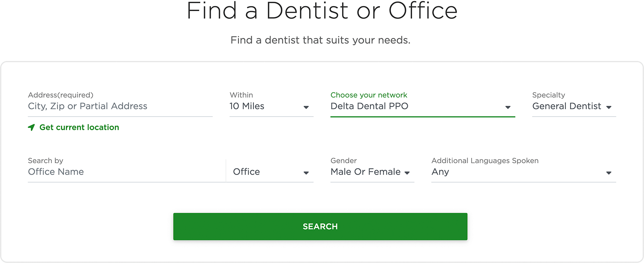Screen dimensions: 644x263
Task: Expand the Delta Dental PPO network selector
Action: pyautogui.click(x=423, y=106)
